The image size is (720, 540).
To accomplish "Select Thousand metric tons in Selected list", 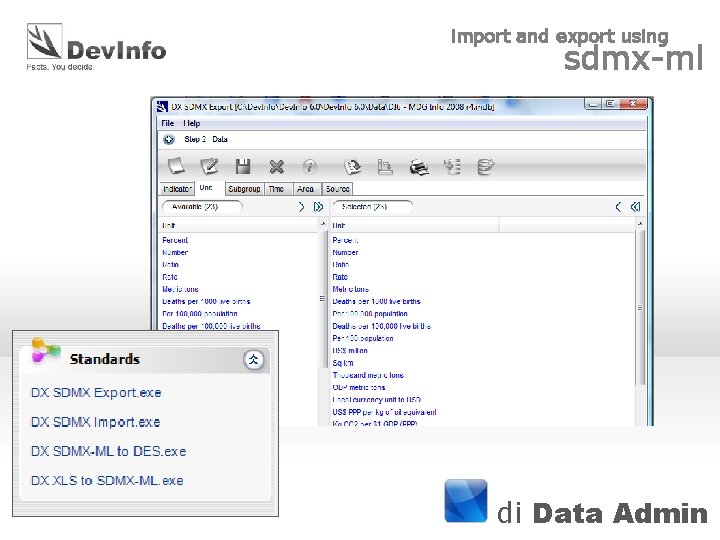I will point(368,375).
